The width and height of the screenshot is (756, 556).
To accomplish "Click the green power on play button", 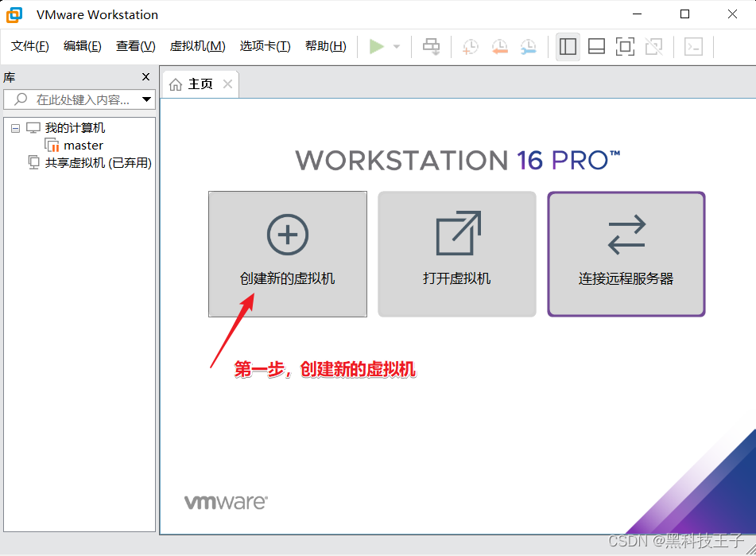I will (377, 47).
